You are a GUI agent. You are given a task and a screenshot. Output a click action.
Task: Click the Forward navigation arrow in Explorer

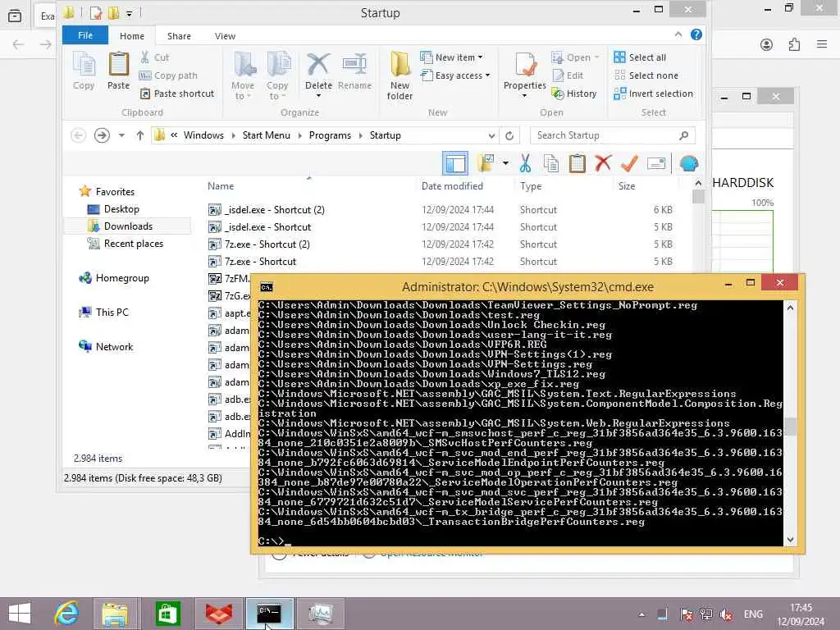tap(102, 135)
